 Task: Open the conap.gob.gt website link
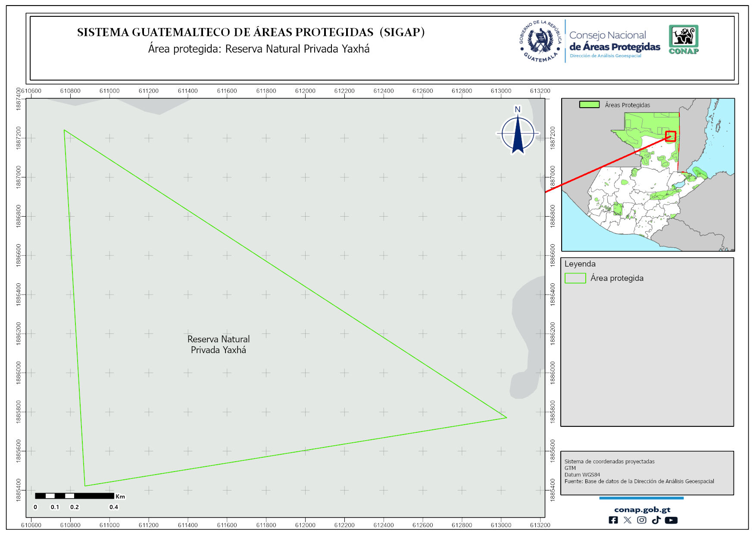coord(642,510)
